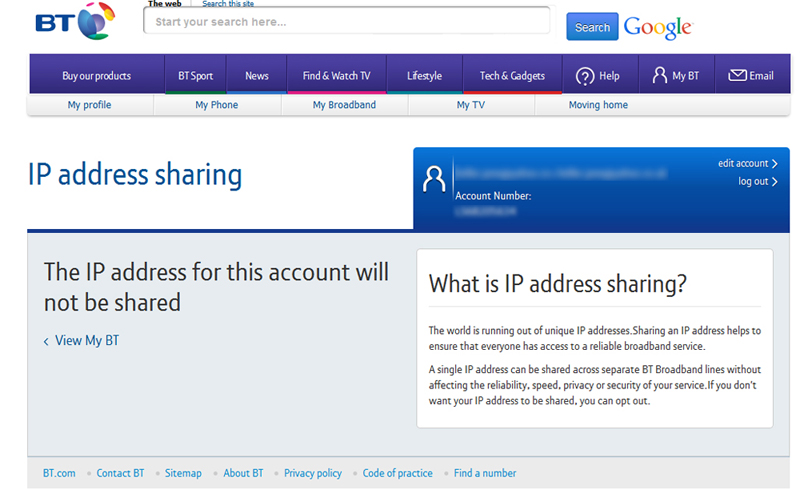Click the Google logo
Screen dimensions: 800x490
coord(657,27)
